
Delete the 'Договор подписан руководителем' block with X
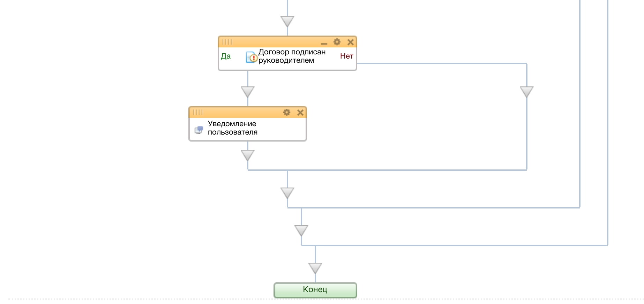[x=350, y=43]
